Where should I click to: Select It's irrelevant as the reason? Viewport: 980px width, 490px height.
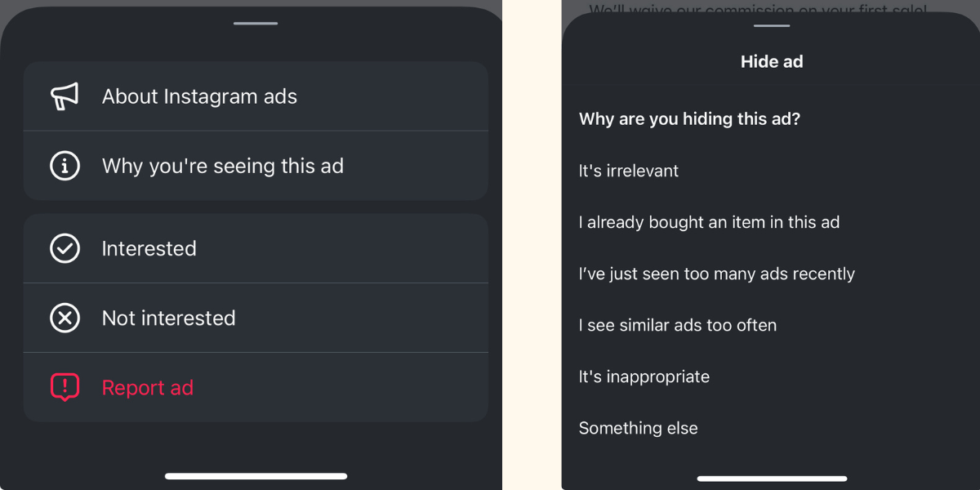(x=629, y=171)
